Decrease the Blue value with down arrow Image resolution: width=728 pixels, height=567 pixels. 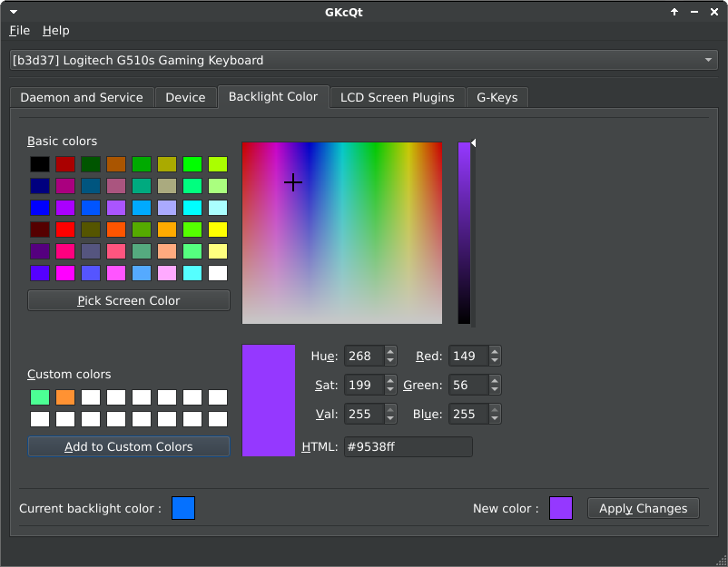pyautogui.click(x=495, y=418)
